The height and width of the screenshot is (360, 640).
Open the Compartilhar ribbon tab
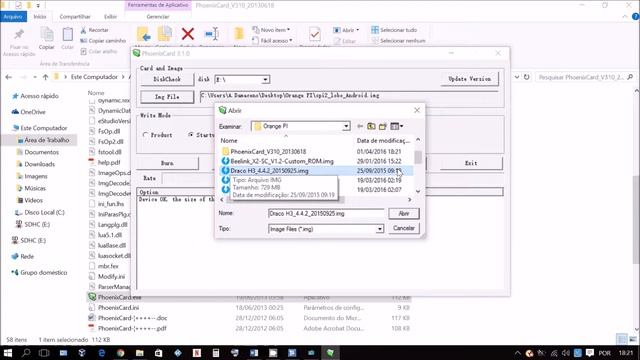75,17
